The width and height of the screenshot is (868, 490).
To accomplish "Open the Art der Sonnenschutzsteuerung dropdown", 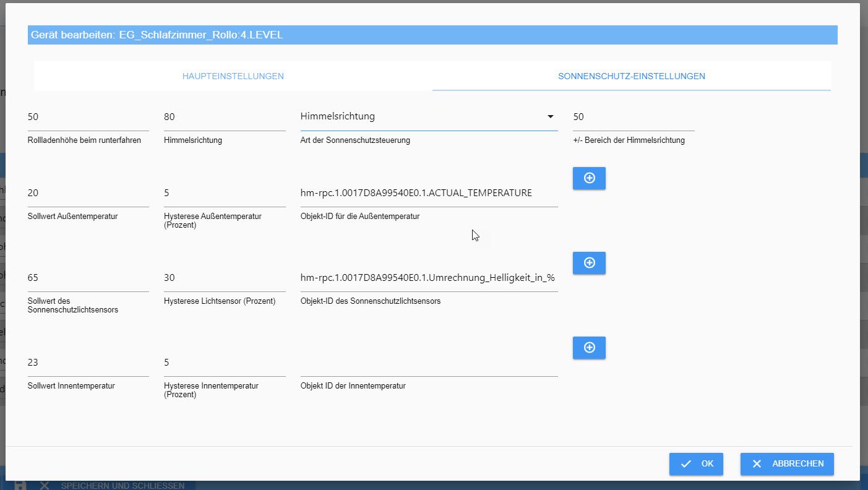I will (x=429, y=116).
